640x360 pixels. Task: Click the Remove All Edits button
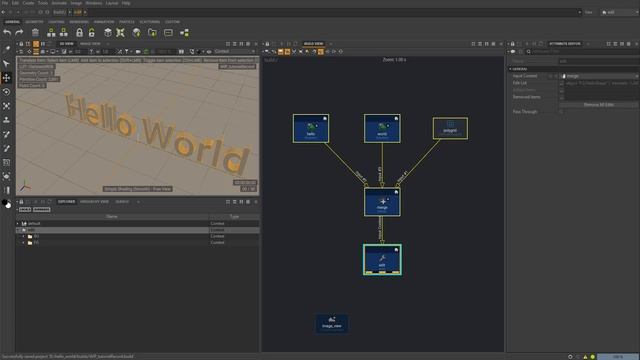[598, 104]
